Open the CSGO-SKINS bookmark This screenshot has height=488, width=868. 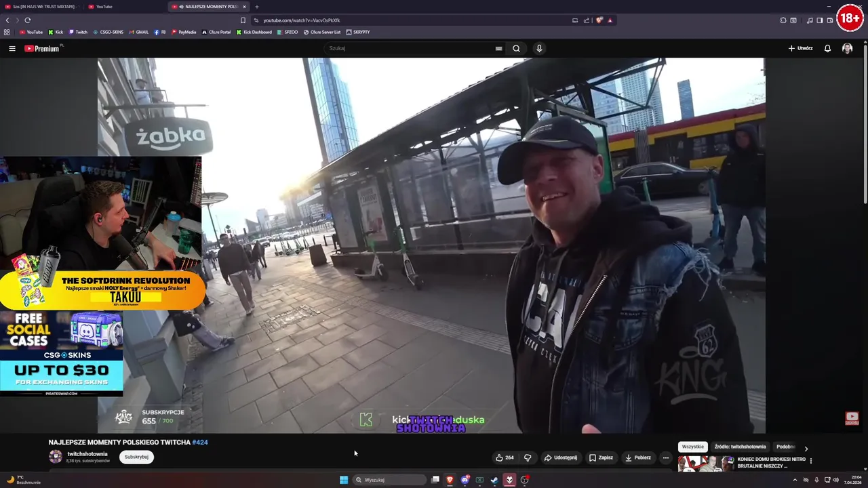tap(108, 32)
